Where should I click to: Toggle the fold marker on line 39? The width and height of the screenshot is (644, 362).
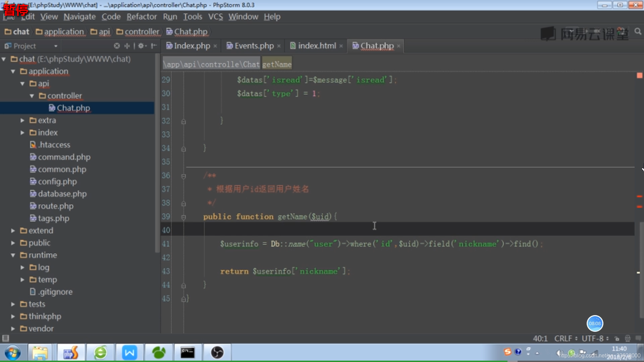pos(183,217)
